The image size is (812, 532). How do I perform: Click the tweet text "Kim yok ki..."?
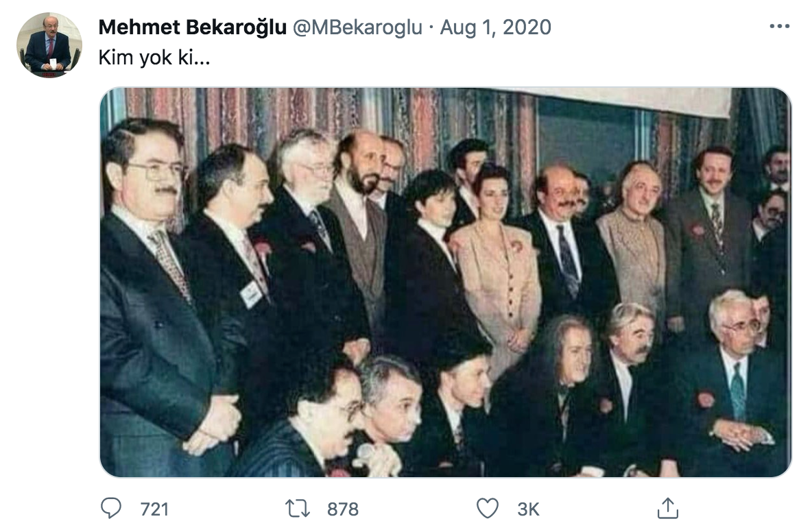[x=154, y=58]
